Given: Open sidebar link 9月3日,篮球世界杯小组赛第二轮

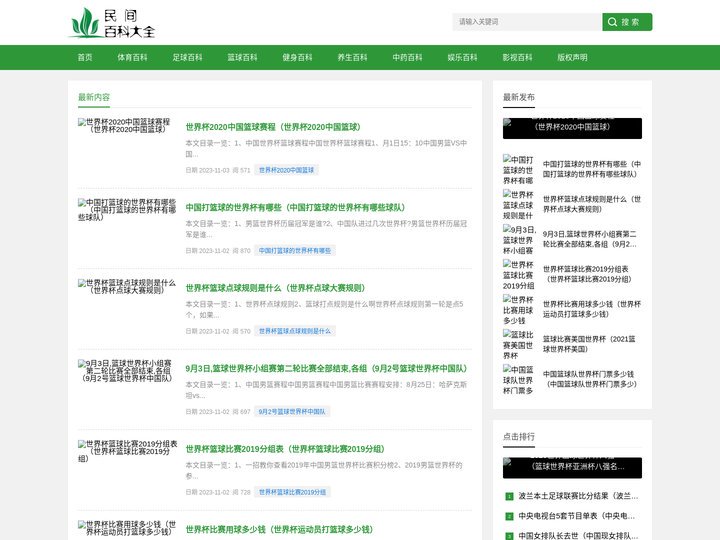Looking at the screenshot, I should click(590, 239).
